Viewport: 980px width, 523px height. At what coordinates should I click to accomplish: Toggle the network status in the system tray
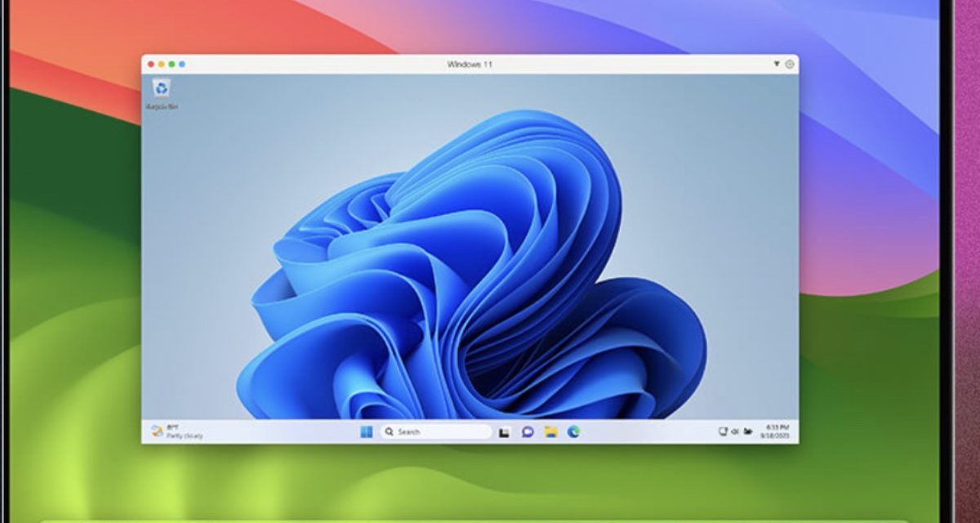coord(724,431)
